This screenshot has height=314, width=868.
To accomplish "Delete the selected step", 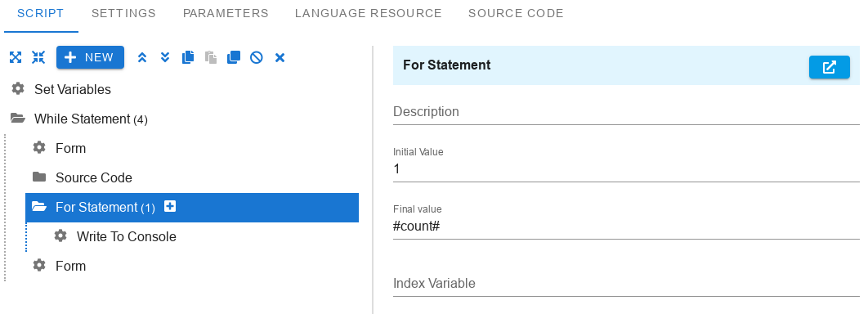I will [280, 57].
